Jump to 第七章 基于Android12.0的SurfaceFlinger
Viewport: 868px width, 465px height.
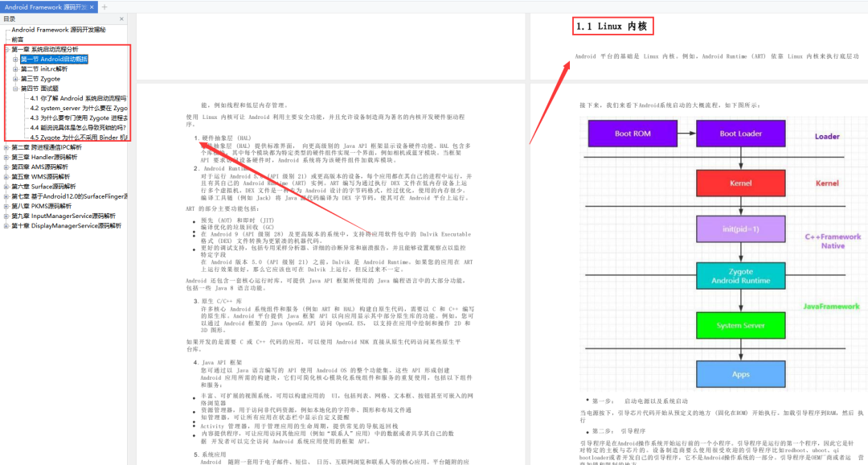click(69, 196)
